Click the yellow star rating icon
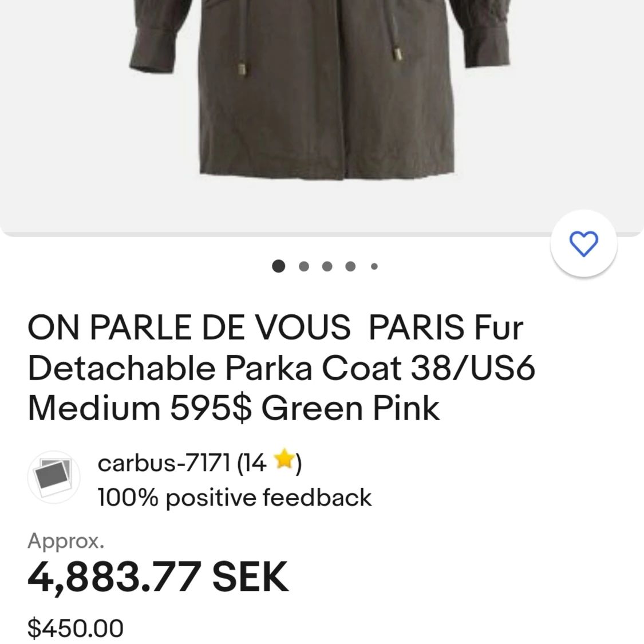 [285, 461]
